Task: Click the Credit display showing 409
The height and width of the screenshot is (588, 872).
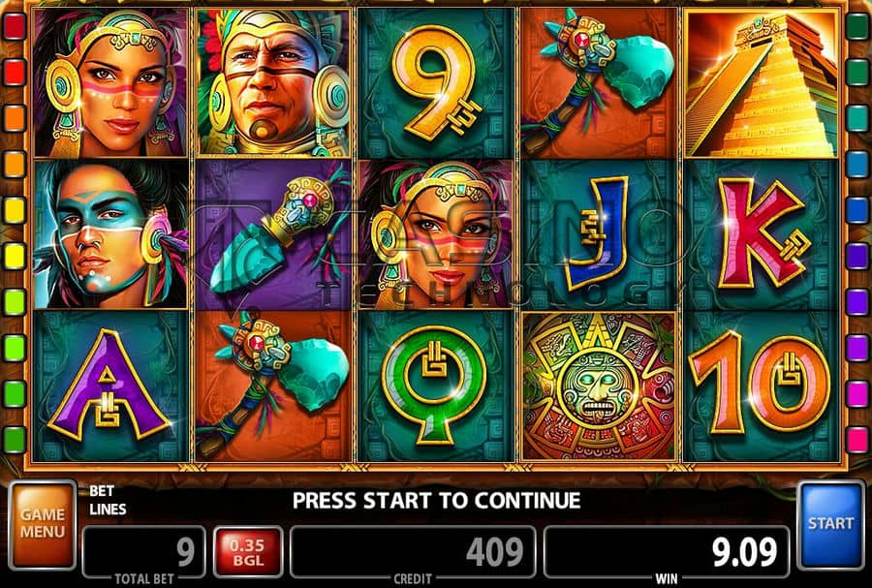Action: [413, 552]
